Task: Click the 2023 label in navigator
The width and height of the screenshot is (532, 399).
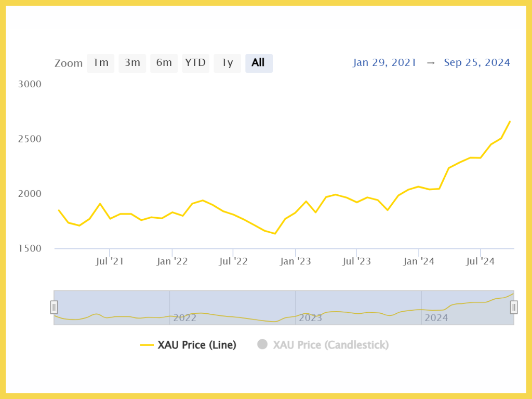Action: click(311, 318)
